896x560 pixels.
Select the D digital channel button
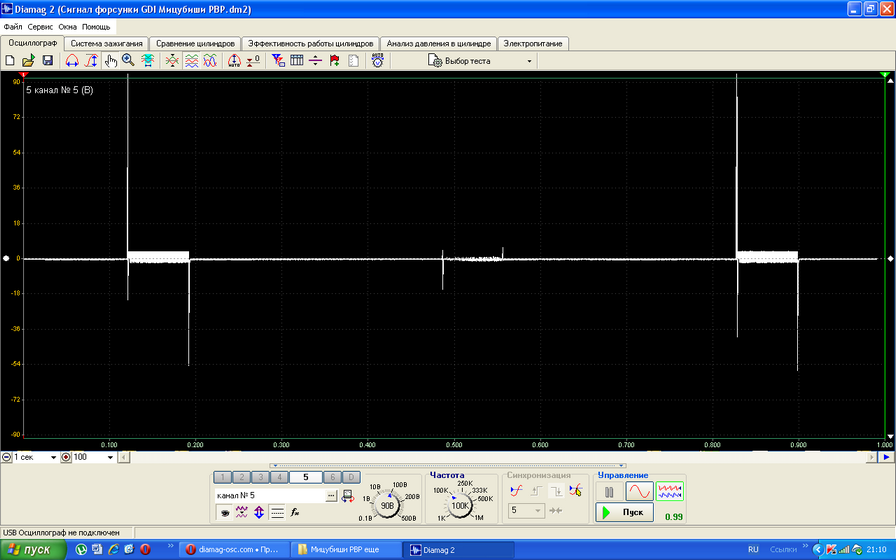click(x=351, y=477)
